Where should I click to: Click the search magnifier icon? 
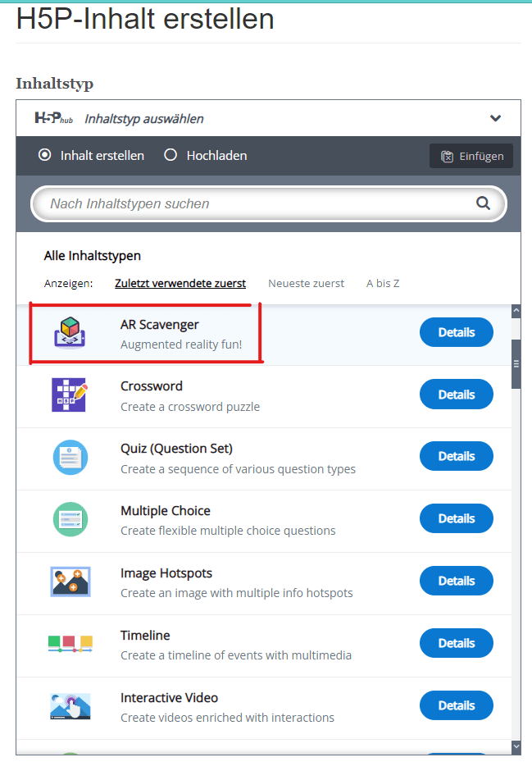(484, 203)
